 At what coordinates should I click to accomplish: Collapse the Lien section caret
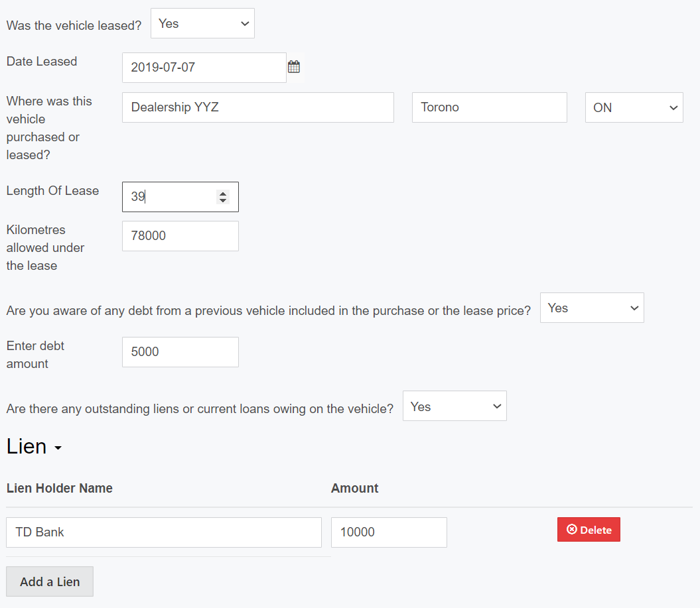click(x=58, y=448)
